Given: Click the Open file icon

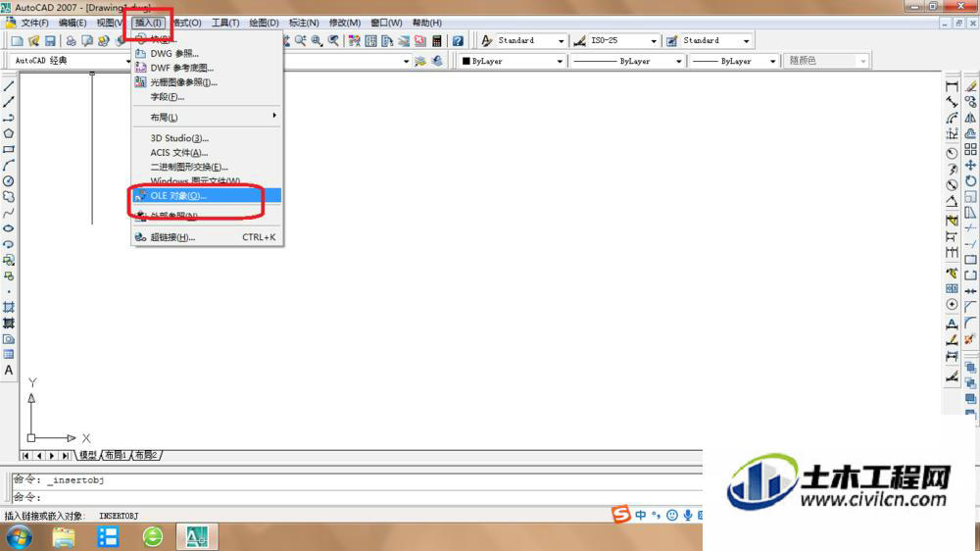Looking at the screenshot, I should [33, 40].
